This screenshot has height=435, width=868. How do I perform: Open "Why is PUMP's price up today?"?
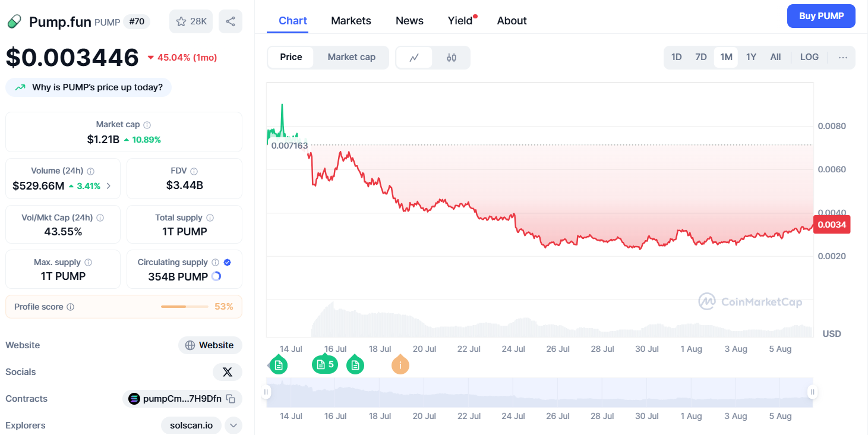coord(89,87)
